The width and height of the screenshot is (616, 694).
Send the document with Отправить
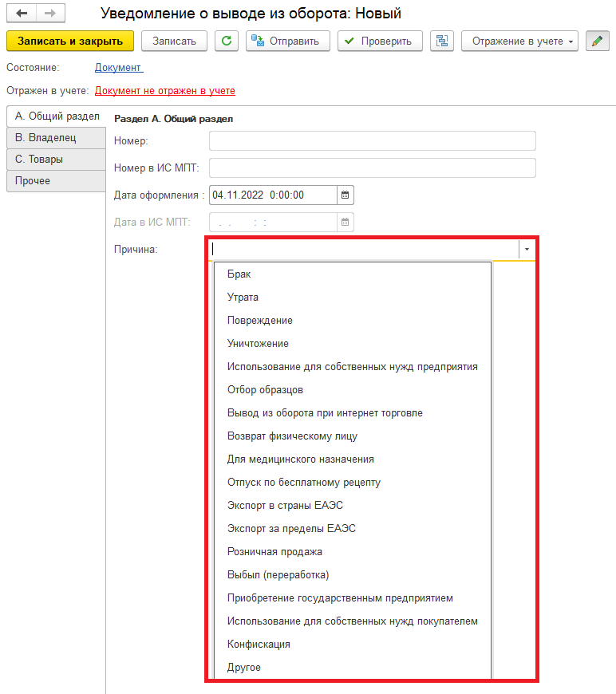pyautogui.click(x=288, y=41)
